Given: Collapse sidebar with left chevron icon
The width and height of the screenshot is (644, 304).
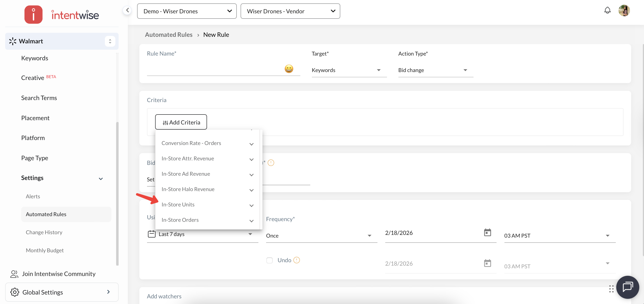Looking at the screenshot, I should click(x=127, y=10).
